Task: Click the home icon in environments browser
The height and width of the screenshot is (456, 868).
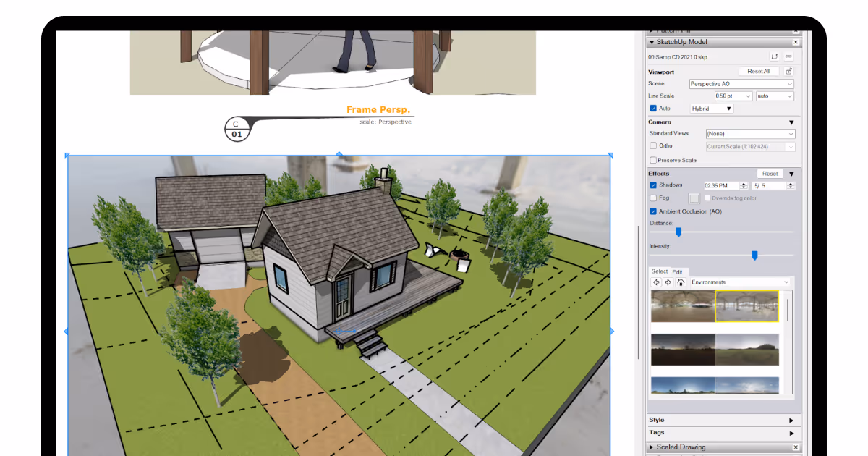Action: (x=681, y=282)
